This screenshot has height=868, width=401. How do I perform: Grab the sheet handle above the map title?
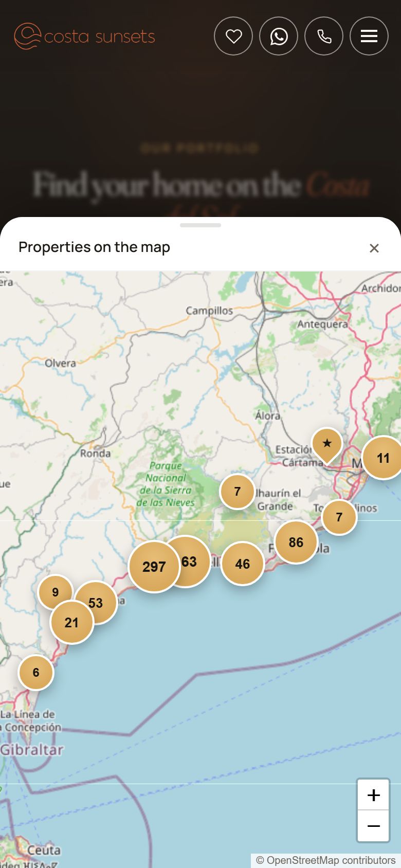pyautogui.click(x=200, y=225)
